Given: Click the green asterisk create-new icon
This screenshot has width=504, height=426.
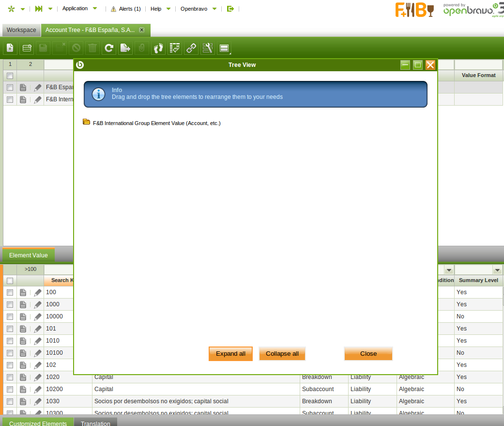Looking at the screenshot, I should click(x=11, y=9).
